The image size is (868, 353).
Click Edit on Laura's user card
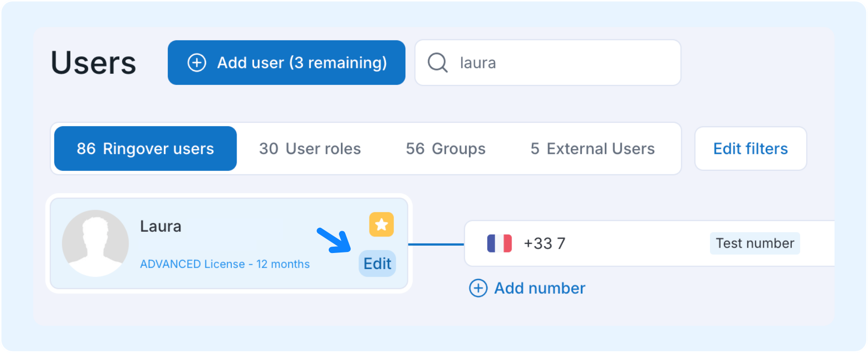click(x=377, y=264)
